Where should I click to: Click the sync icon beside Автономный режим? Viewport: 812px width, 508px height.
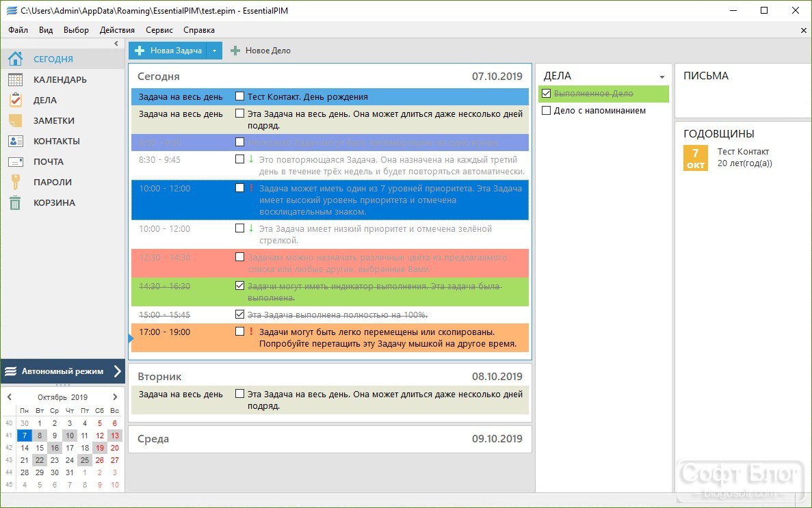[11, 371]
